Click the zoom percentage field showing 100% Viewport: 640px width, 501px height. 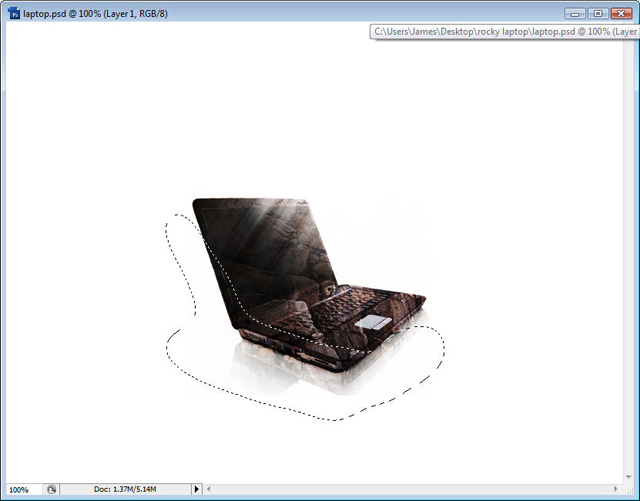coord(24,489)
